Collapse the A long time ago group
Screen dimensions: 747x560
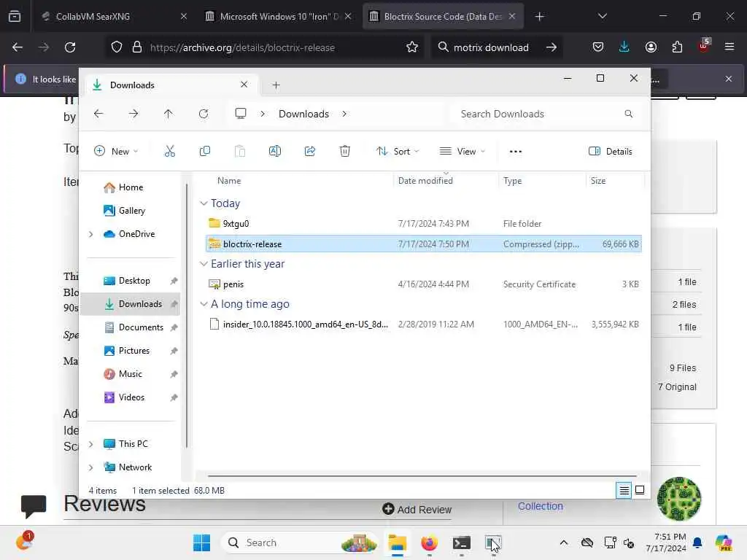coord(204,304)
